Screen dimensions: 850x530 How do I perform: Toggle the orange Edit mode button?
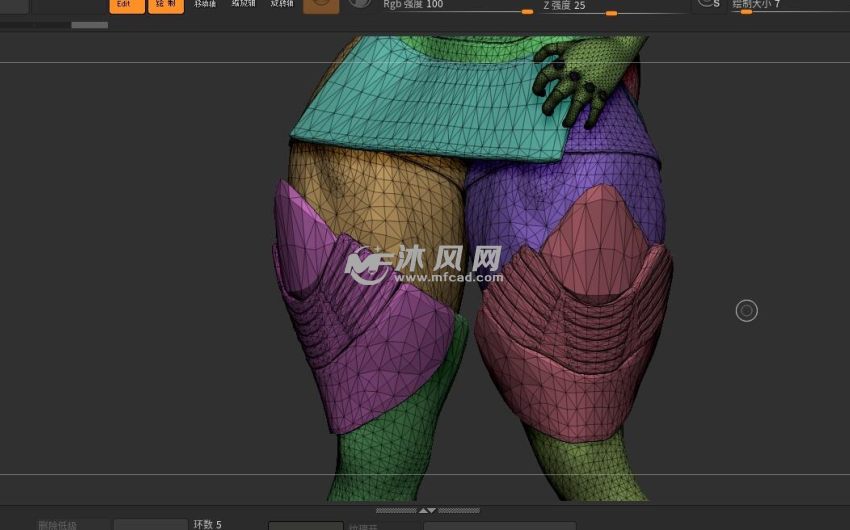point(127,5)
